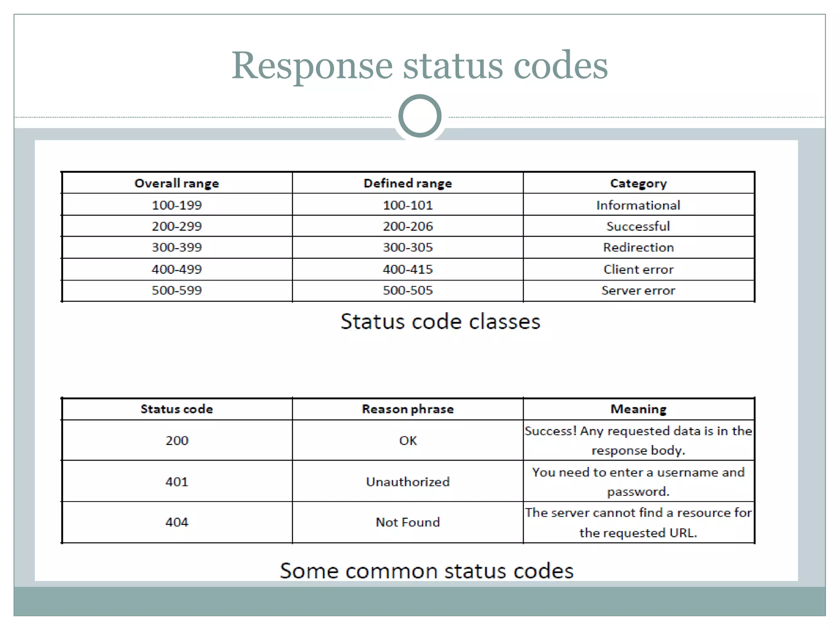840x630 pixels.
Task: Click the '400-499' overall range cell
Action: (177, 269)
